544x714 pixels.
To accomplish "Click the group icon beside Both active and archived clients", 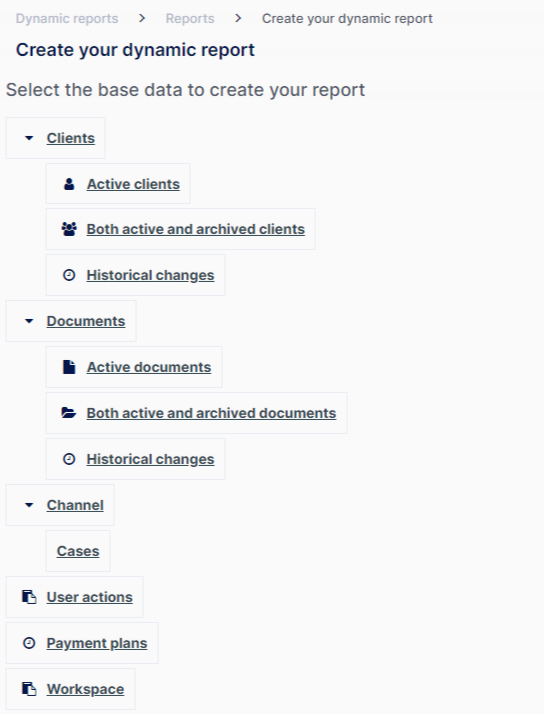I will (x=69, y=229).
